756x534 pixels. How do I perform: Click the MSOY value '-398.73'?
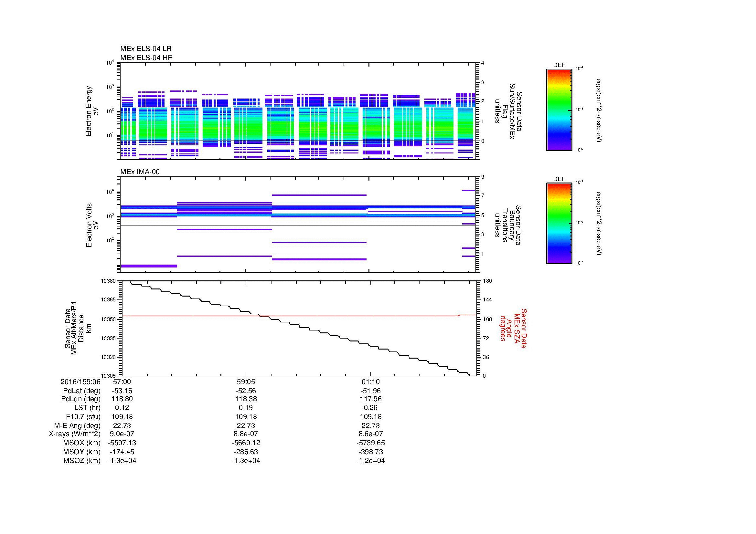click(x=371, y=452)
